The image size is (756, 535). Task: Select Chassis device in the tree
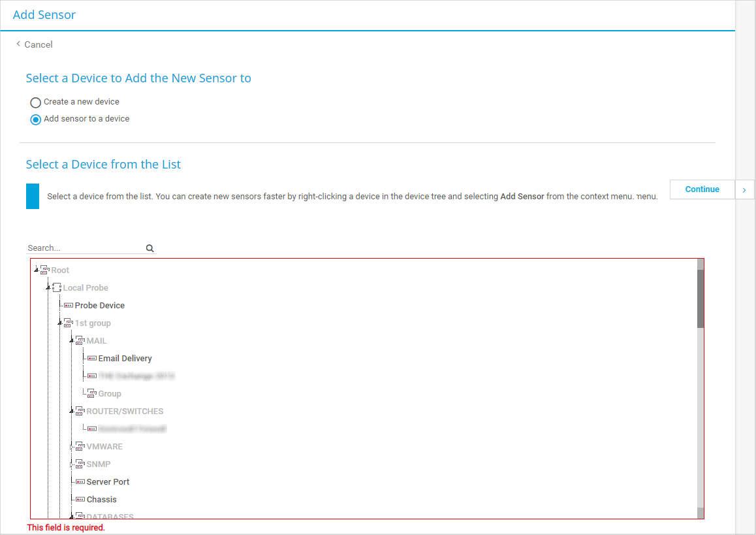102,500
